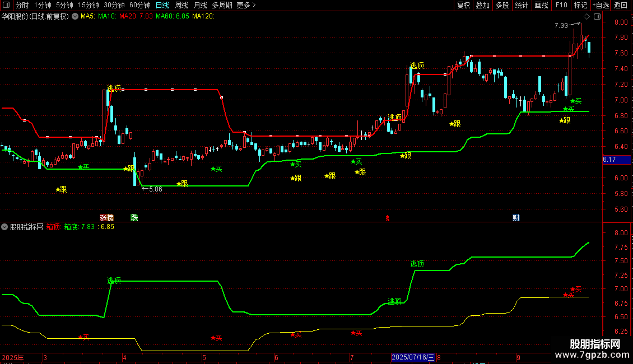Click the 叠加 overlay button
Viewport: 633px width, 364px height.
tap(483, 5)
